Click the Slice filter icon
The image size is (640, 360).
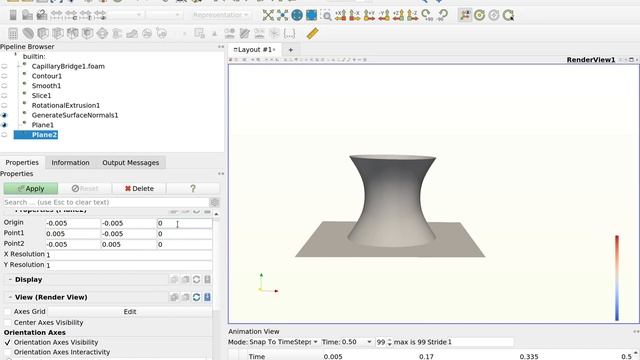tap(58, 33)
